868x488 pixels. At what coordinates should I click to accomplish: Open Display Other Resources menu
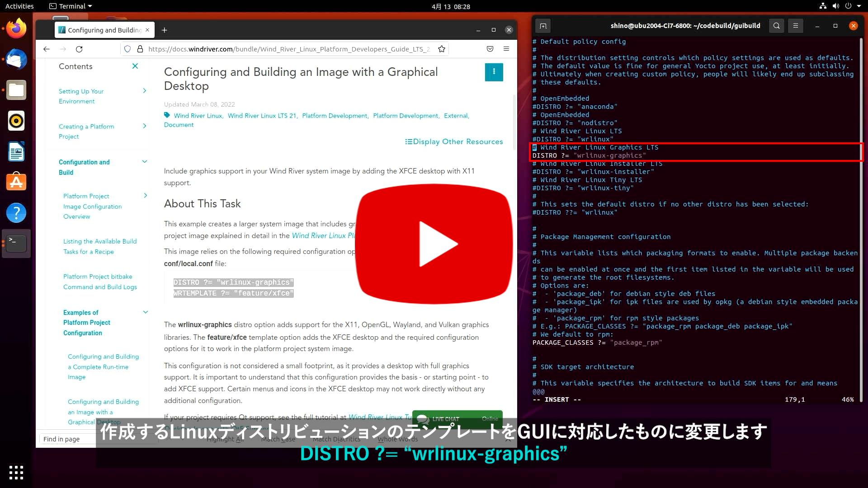pyautogui.click(x=454, y=141)
